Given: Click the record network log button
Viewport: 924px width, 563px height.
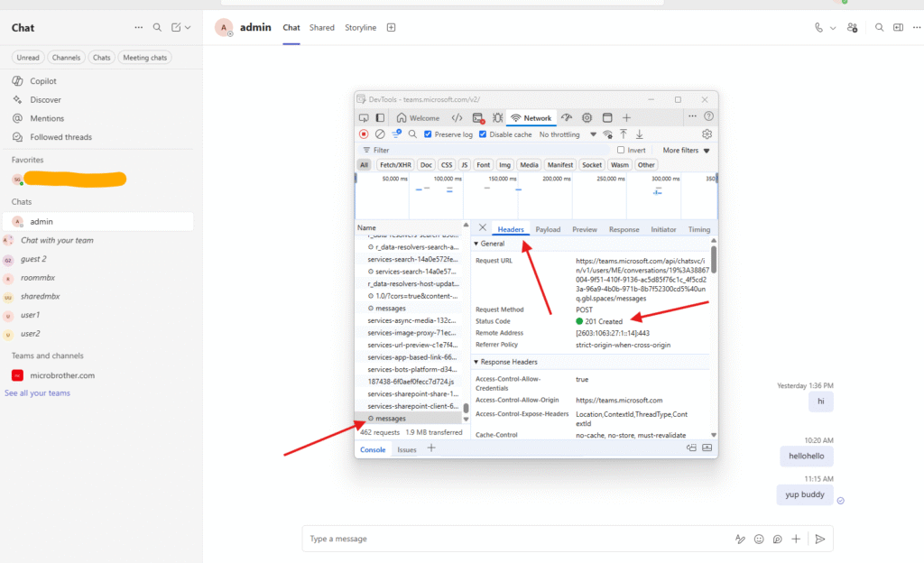Looking at the screenshot, I should pos(364,134).
